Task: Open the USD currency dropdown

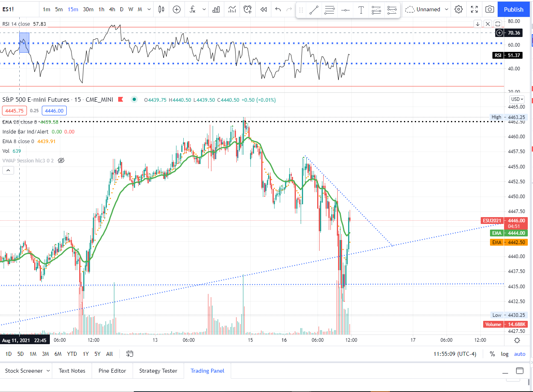Action: 517,99
